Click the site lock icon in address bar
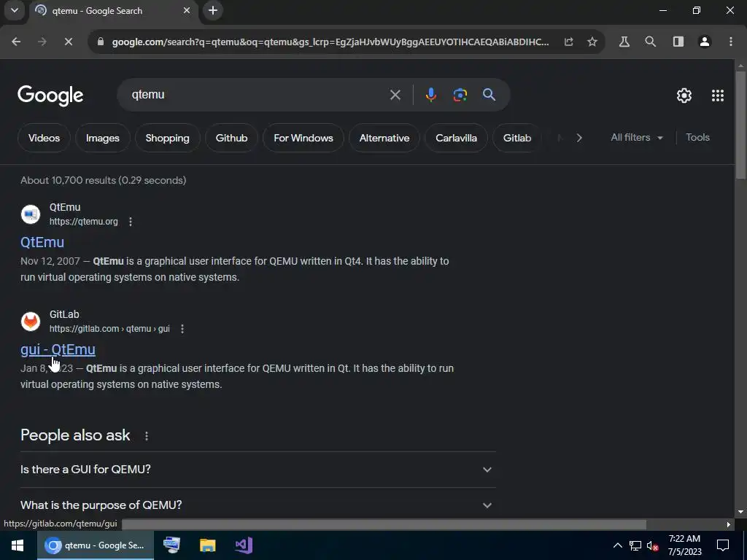The height and width of the screenshot is (560, 747). click(101, 42)
